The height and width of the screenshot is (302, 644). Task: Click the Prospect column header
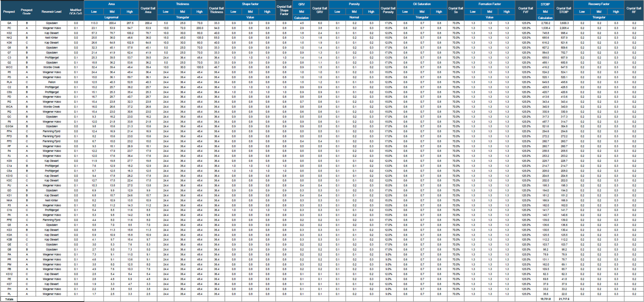point(9,11)
